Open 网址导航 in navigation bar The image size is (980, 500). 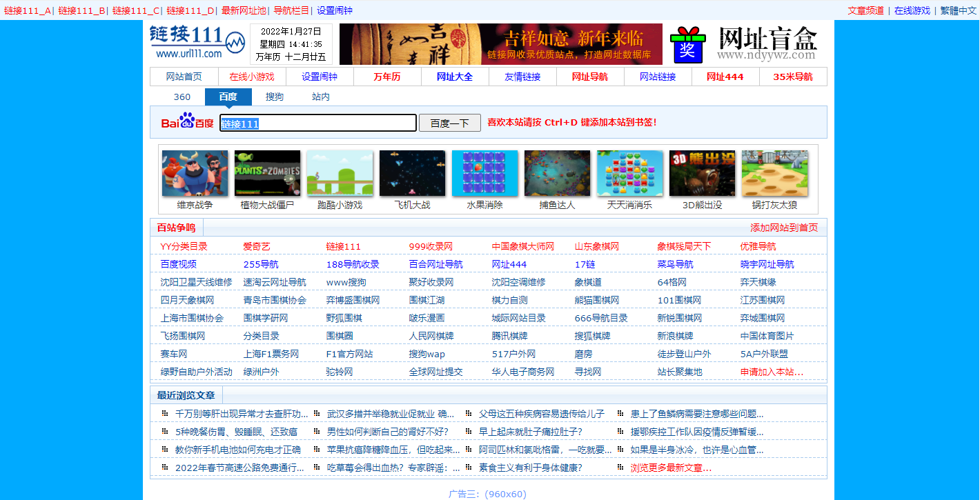click(590, 77)
